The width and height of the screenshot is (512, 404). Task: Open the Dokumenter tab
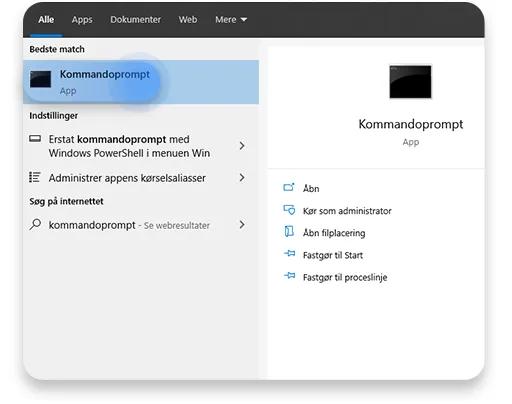[135, 20]
